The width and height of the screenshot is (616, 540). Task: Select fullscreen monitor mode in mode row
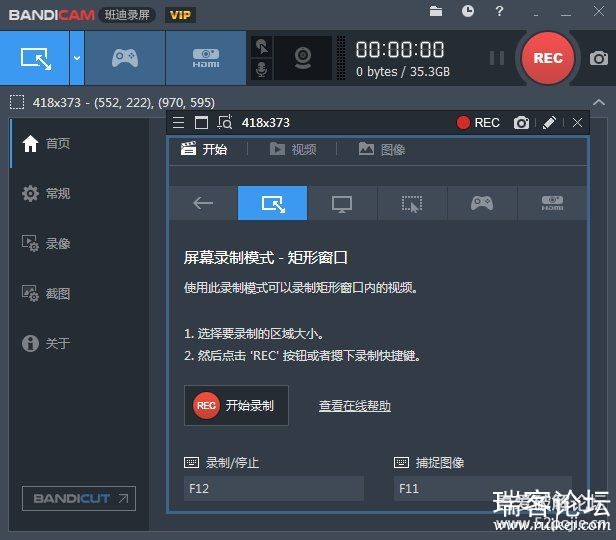click(x=342, y=203)
